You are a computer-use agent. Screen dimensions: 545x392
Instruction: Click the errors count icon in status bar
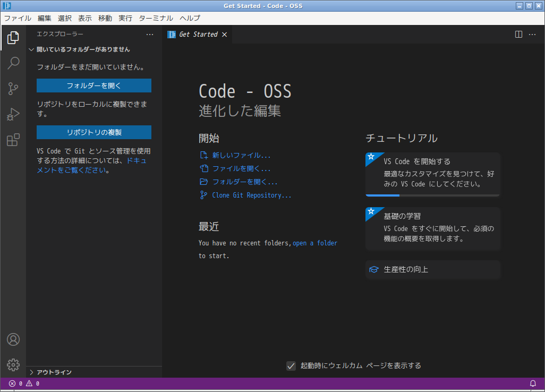tap(12, 384)
